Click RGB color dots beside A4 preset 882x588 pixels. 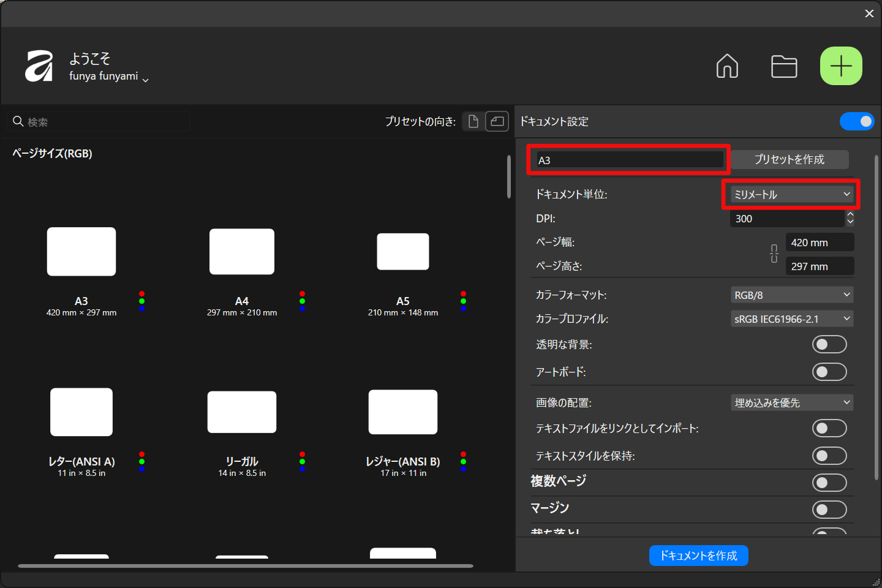click(302, 301)
